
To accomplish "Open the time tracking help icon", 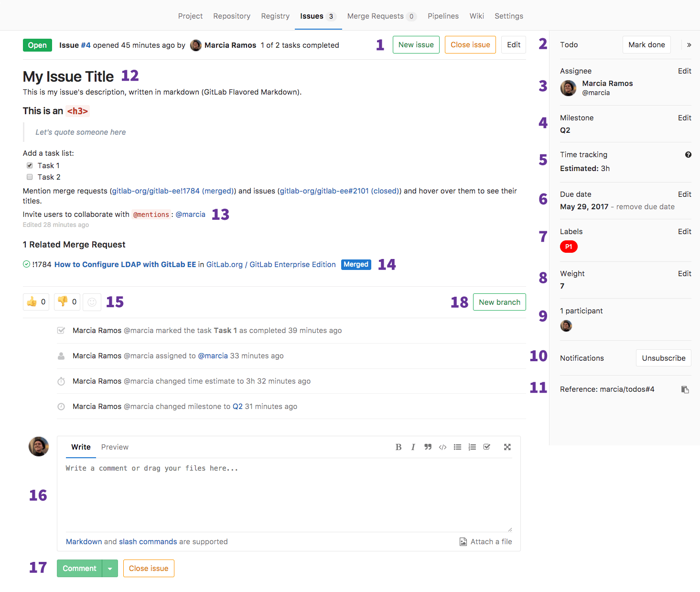I will [688, 154].
